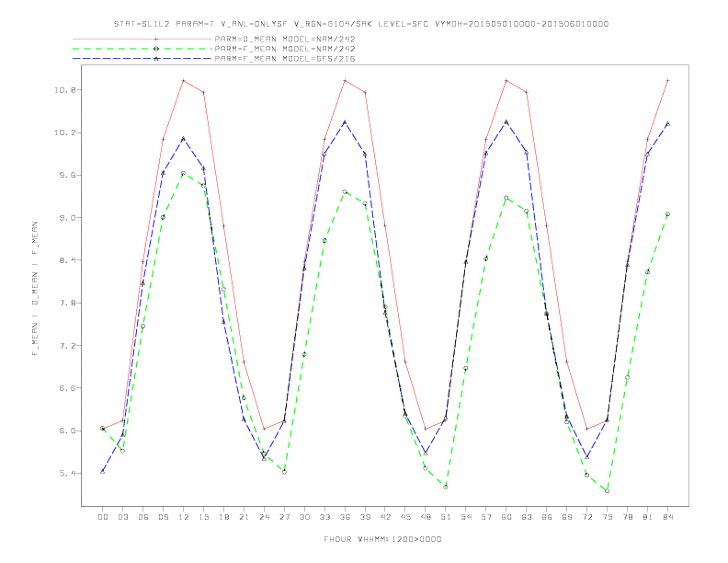Image resolution: width=728 pixels, height=563 pixels.
Task: Click the x-axis forecast hour 72
Action: (587, 517)
